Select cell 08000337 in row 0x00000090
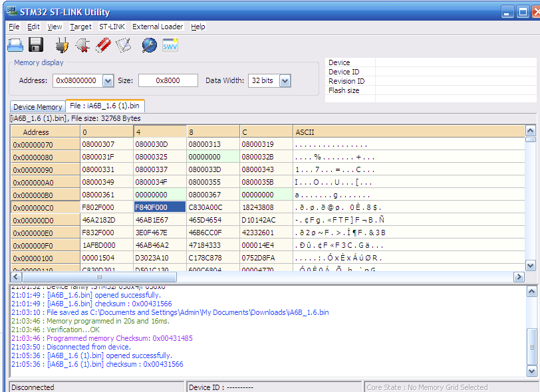The width and height of the screenshot is (540, 392). [160, 169]
